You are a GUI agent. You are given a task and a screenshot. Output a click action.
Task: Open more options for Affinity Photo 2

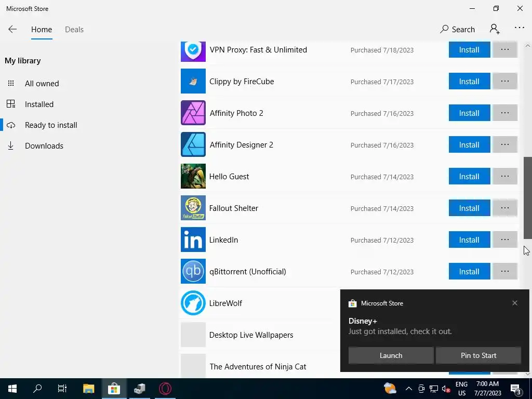coord(505,113)
